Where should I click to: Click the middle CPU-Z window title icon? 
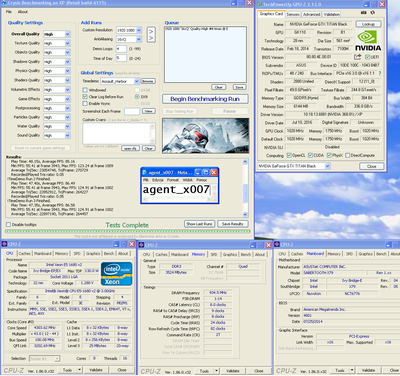coord(141,245)
